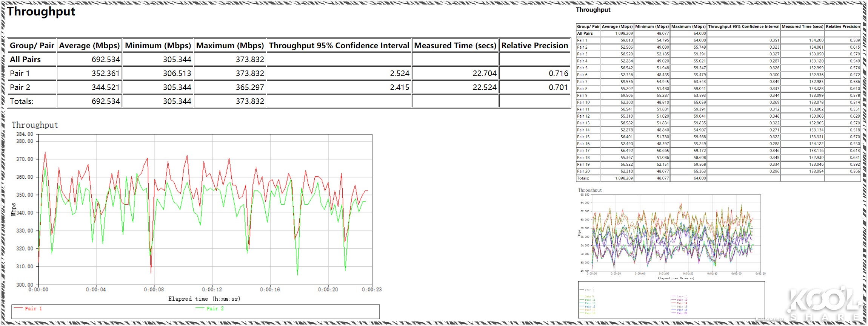
Task: Select the Pair 1 row label
Action: pos(20,73)
